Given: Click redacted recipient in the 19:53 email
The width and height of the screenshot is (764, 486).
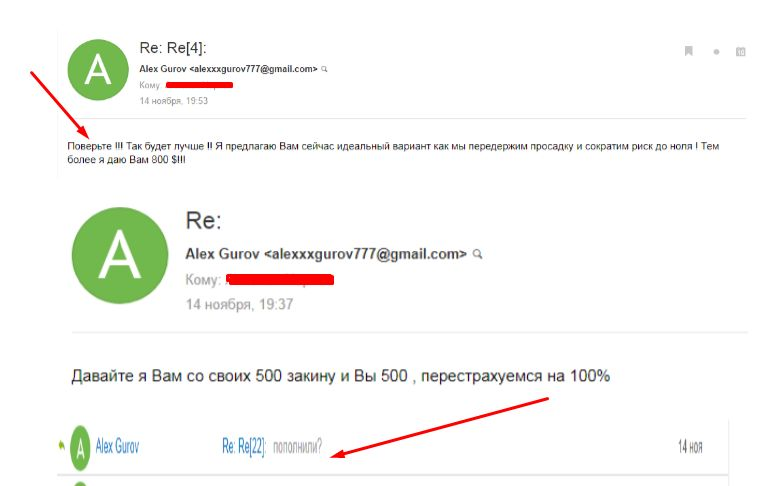Looking at the screenshot, I should coord(199,85).
